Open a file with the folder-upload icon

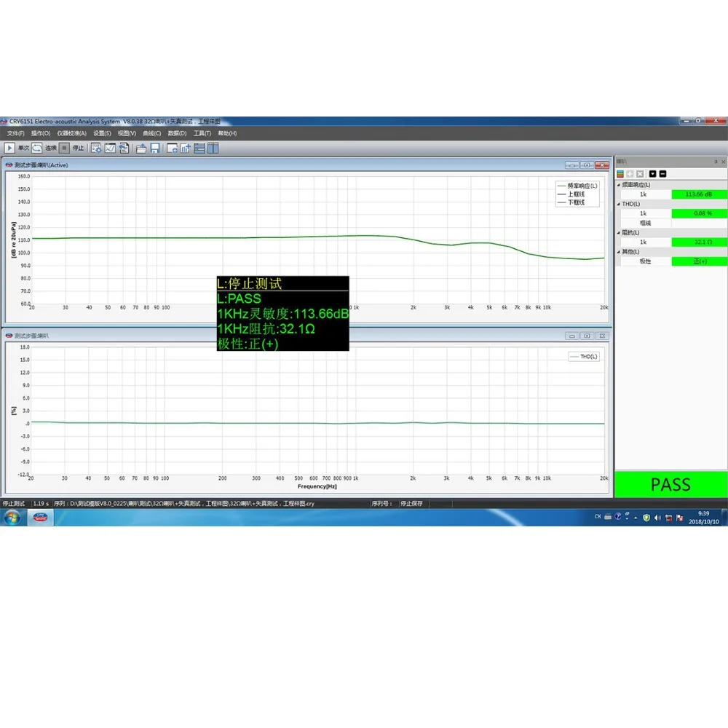point(141,148)
